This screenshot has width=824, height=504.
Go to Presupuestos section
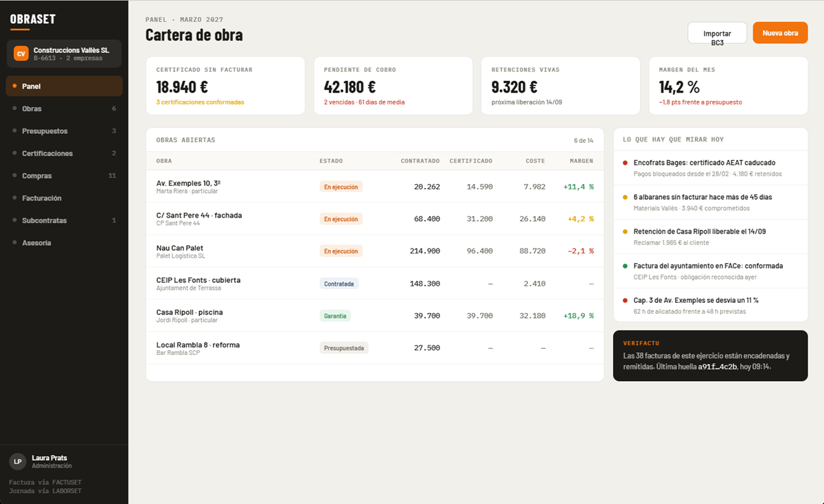[64, 131]
